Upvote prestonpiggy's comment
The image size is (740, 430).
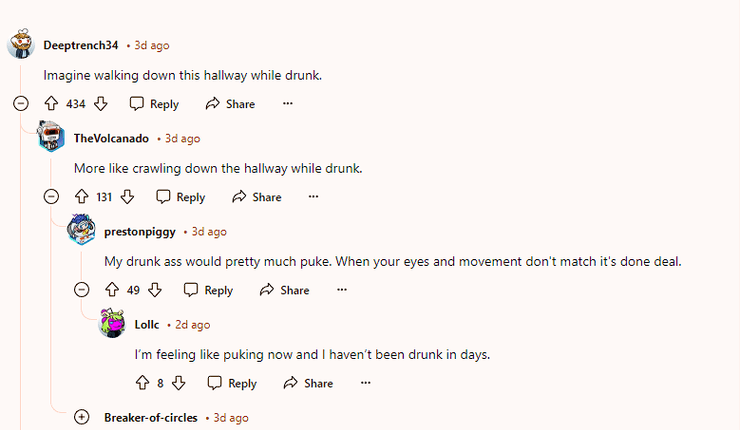tap(112, 290)
